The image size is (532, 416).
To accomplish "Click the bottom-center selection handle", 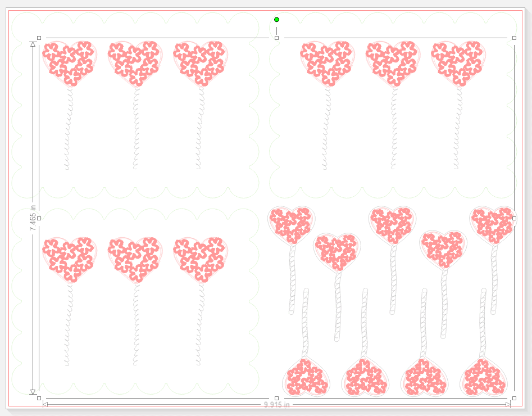I will click(x=276, y=398).
